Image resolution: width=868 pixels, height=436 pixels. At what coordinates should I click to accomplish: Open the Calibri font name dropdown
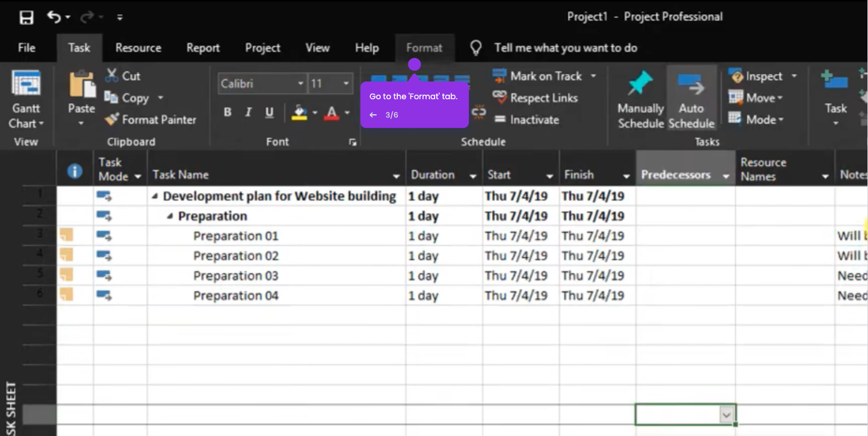[x=300, y=84]
